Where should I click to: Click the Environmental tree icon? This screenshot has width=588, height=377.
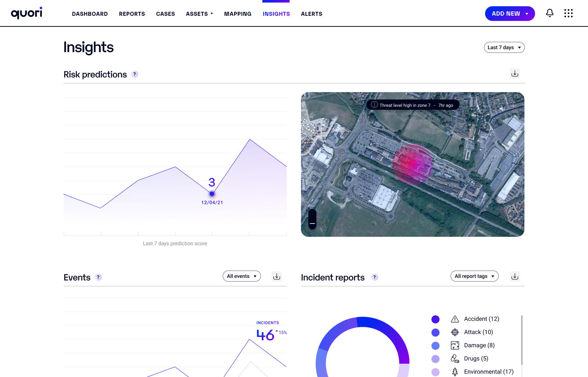[455, 372]
